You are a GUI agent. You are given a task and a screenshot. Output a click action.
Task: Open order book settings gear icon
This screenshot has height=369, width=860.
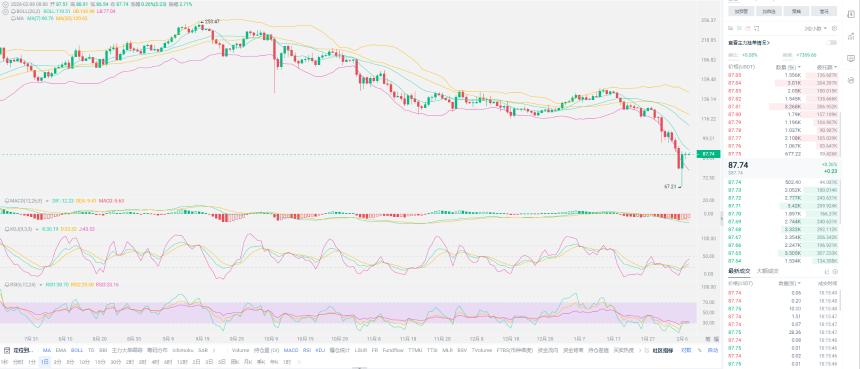[834, 28]
